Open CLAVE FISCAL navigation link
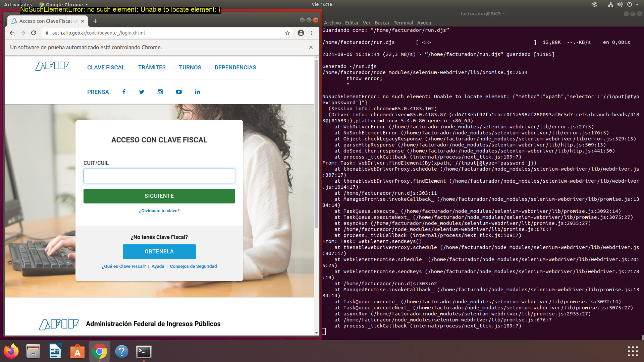 [106, 67]
